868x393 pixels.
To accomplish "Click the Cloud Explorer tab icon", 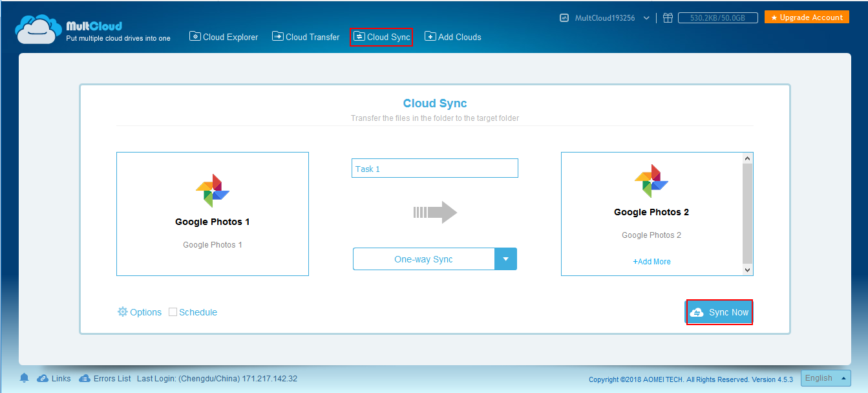I will tap(195, 36).
